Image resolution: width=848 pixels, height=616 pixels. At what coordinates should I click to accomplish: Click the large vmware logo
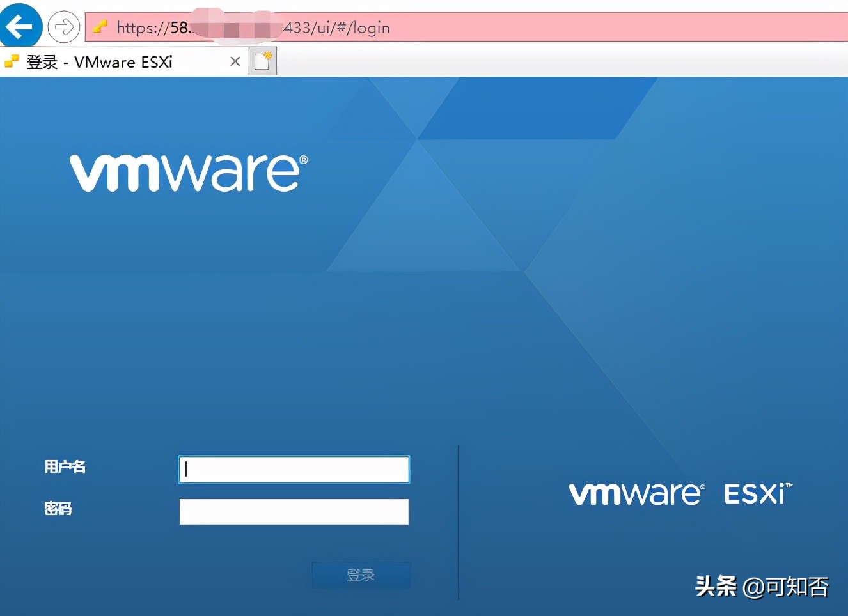point(189,173)
